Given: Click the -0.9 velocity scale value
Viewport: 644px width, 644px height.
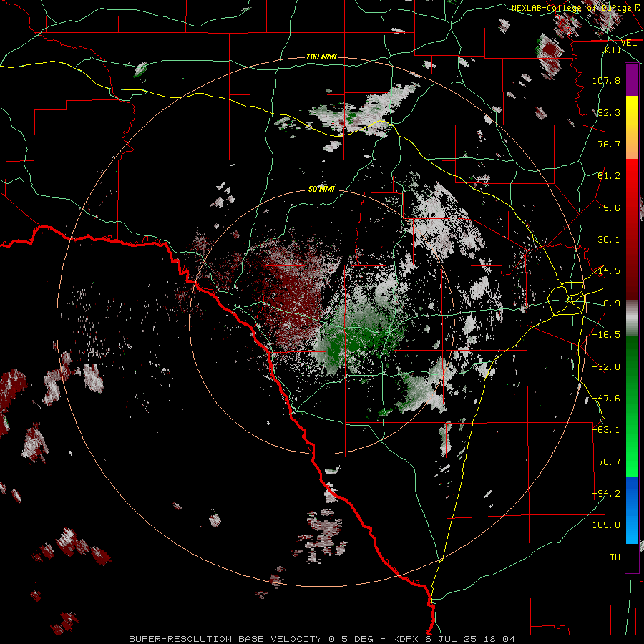Looking at the screenshot, I should 609,303.
